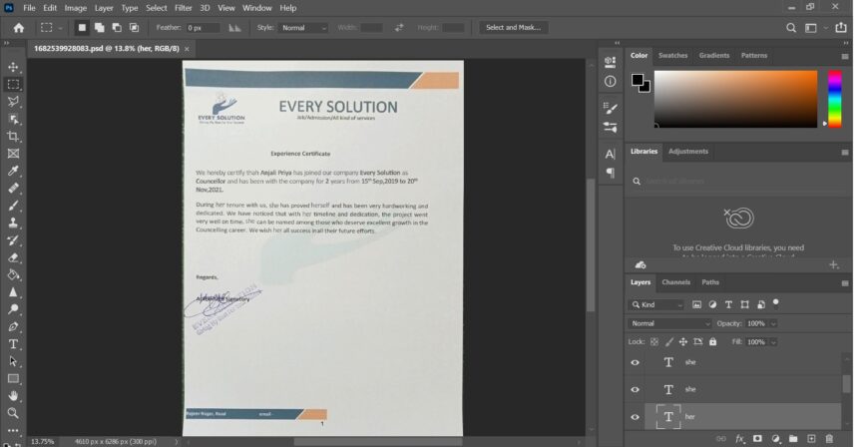Open the Fill slider dropdown arrow
This screenshot has width=868, height=447.
[773, 342]
